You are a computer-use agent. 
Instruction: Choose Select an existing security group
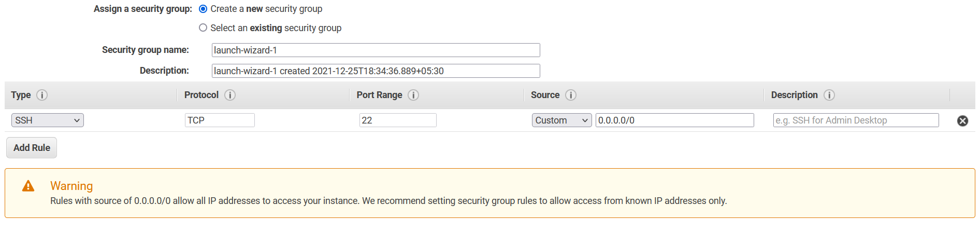tap(203, 28)
